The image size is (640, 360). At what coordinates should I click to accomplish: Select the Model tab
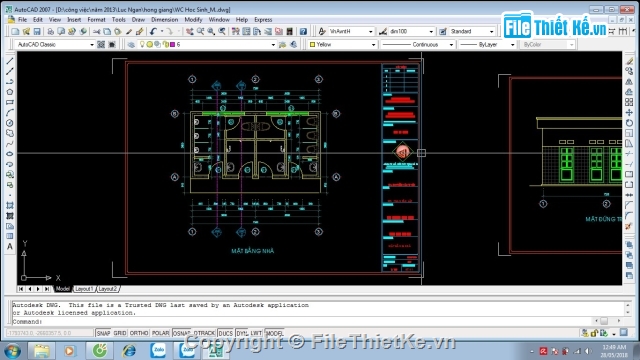(62, 289)
